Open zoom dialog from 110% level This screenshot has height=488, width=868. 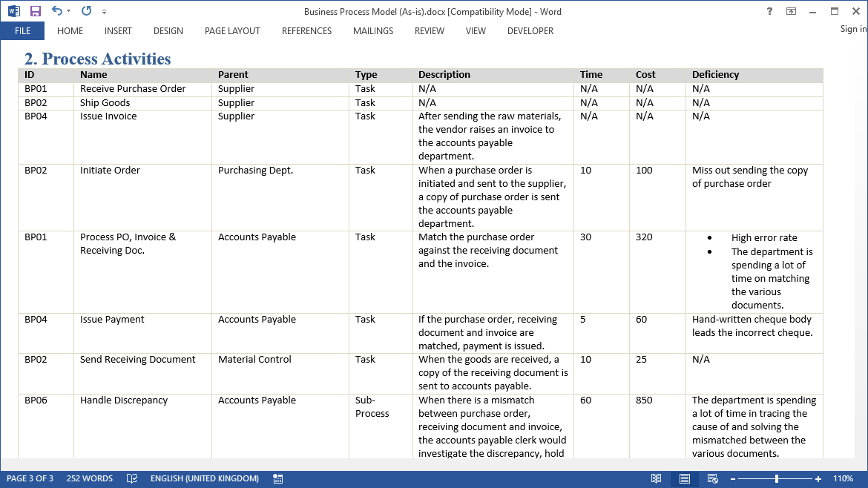click(x=843, y=478)
